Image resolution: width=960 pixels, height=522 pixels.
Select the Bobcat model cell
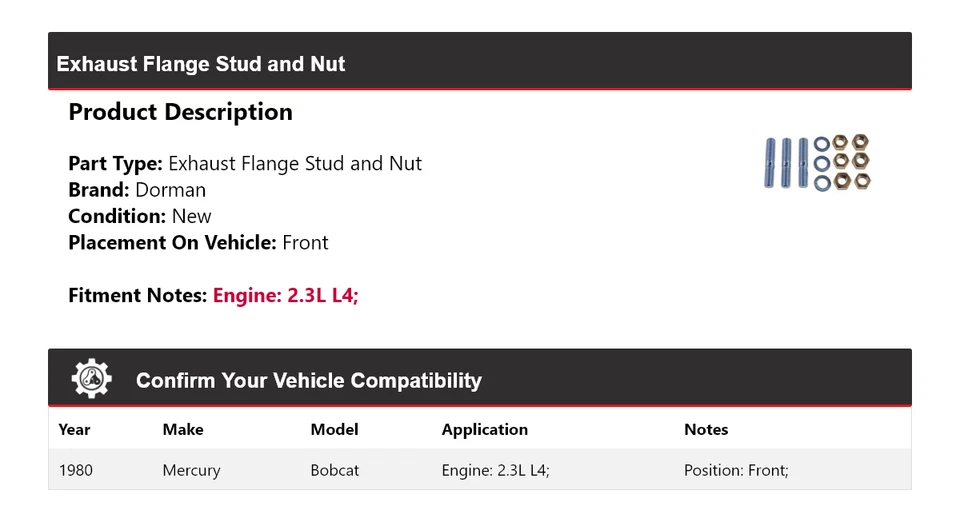335,470
